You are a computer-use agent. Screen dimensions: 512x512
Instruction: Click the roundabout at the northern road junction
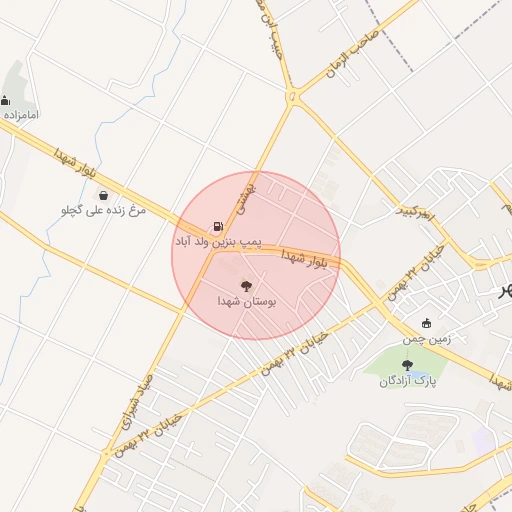coord(292,97)
